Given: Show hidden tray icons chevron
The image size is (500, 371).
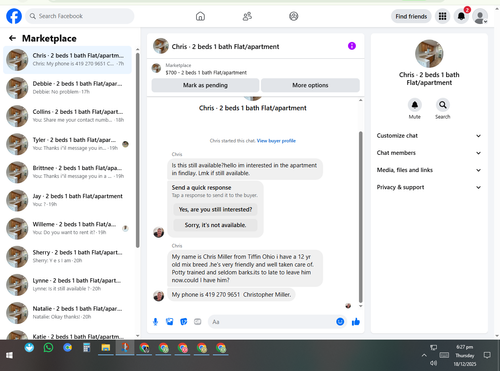Looking at the screenshot, I should (x=424, y=355).
